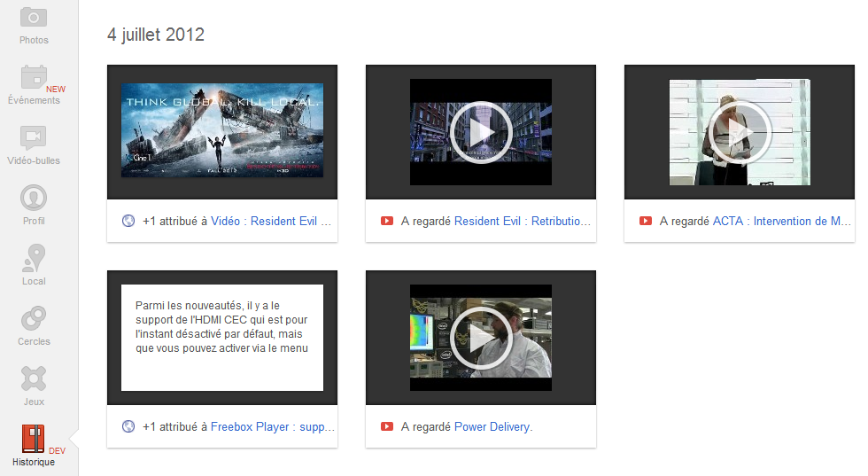
Task: Click the '4 juillet 2012' date heading
Action: (x=156, y=35)
